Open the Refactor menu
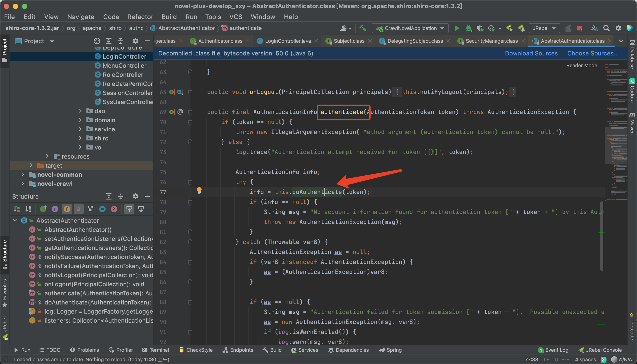 140,17
